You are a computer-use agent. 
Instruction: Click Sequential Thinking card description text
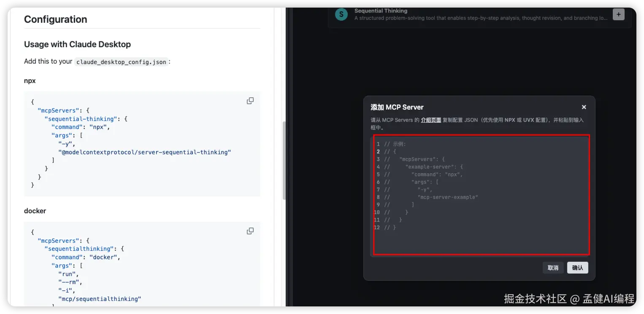[482, 18]
